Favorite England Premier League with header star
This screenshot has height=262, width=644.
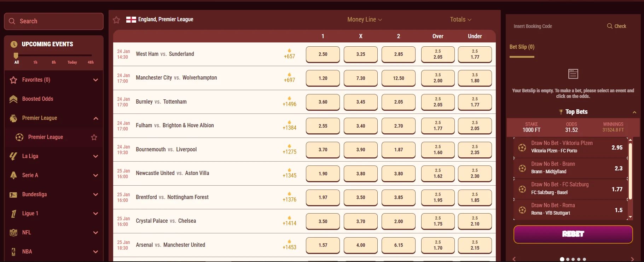click(116, 20)
